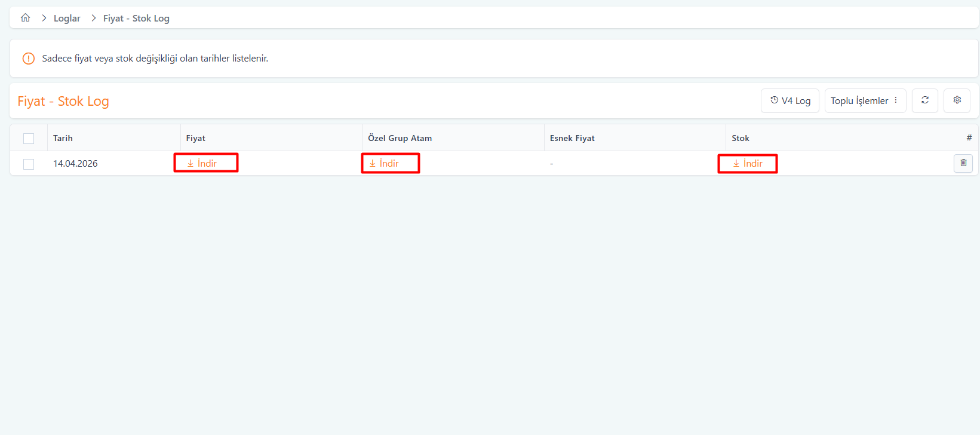Expand the Toplu İşlemler dropdown
980x435 pixels.
865,100
